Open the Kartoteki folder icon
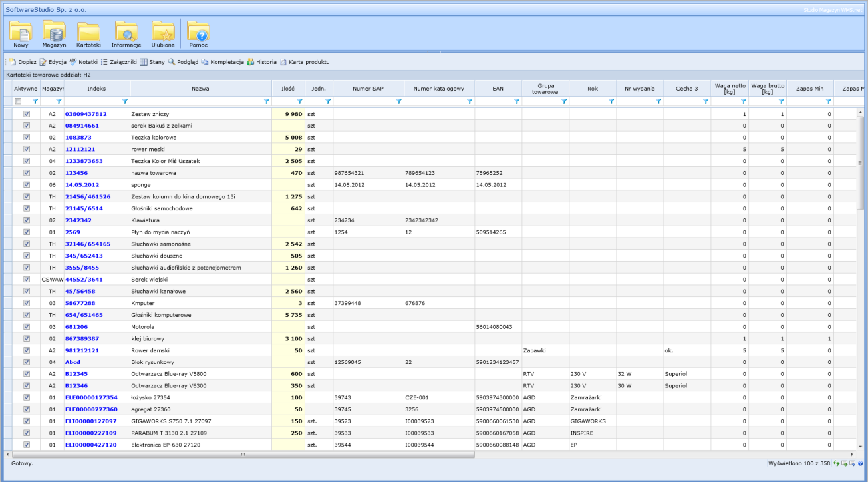Viewport: 868px width, 482px height. pyautogui.click(x=88, y=34)
